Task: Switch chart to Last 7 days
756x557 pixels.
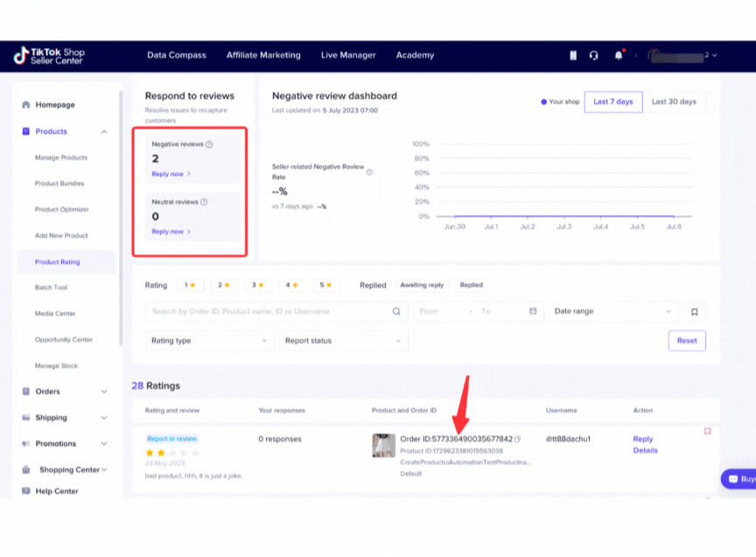Action: point(613,101)
